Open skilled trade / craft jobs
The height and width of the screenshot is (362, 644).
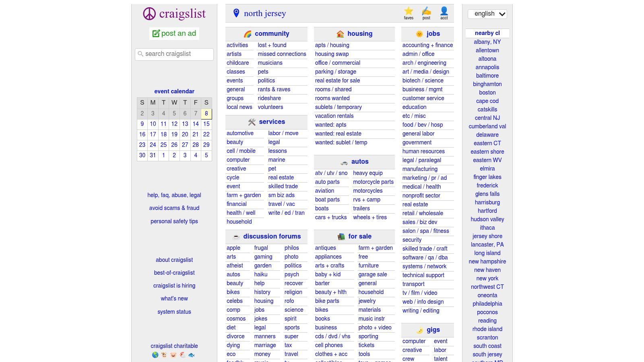425,249
